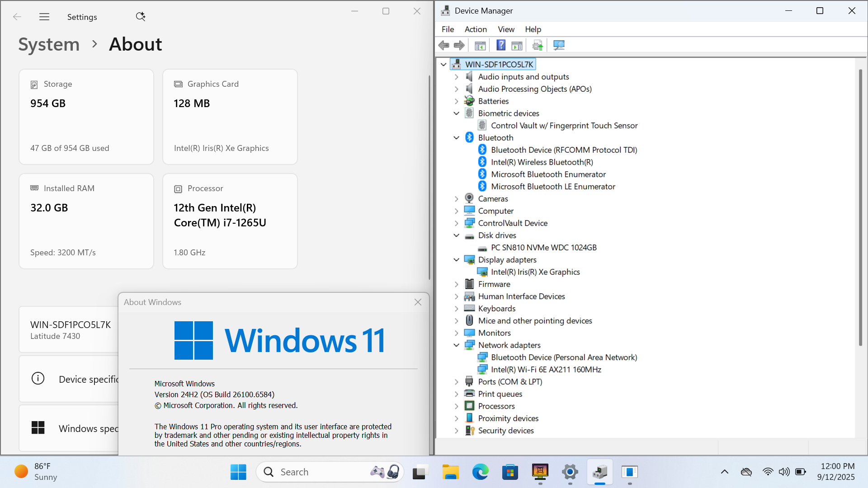This screenshot has height=488, width=868.
Task: Open the Help menu in Device Manager
Action: point(533,29)
